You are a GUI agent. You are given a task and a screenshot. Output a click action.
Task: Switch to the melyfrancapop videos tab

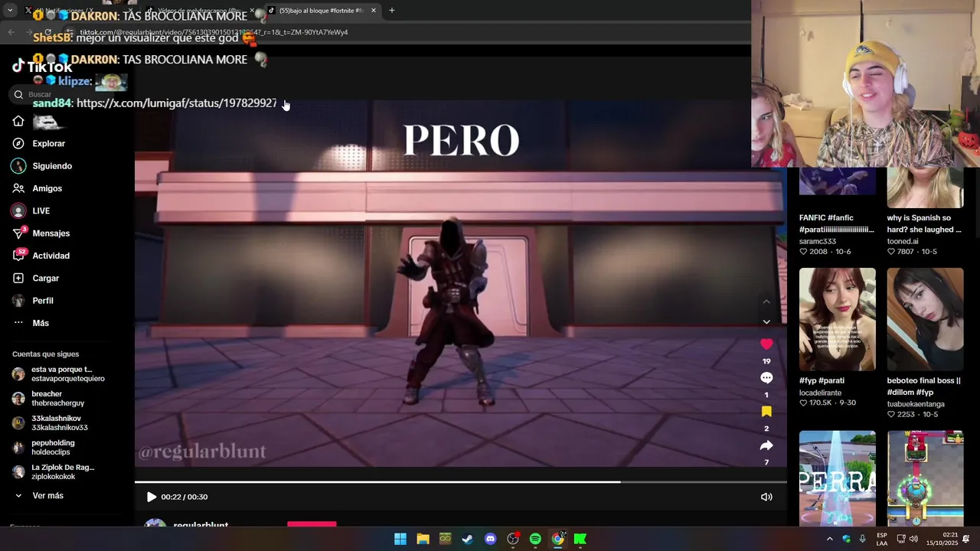tap(201, 11)
